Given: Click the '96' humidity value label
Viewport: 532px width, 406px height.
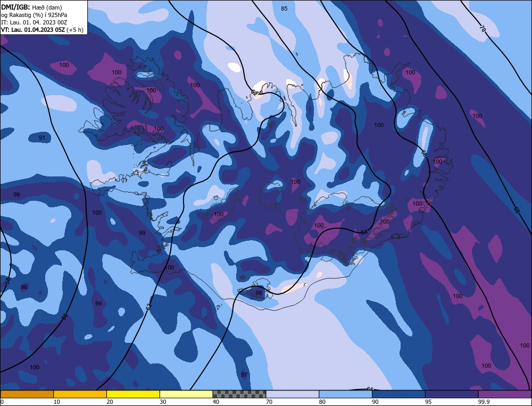Looking at the screenshot, I should click(24, 287).
